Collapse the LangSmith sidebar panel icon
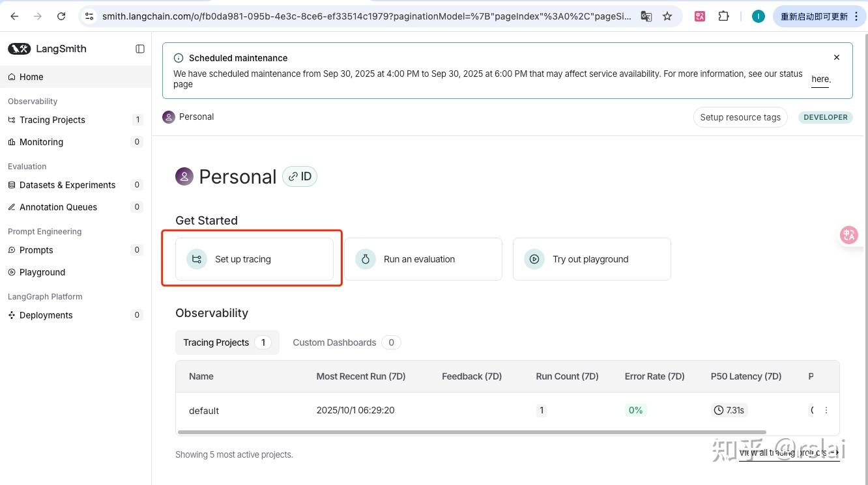 click(x=140, y=49)
